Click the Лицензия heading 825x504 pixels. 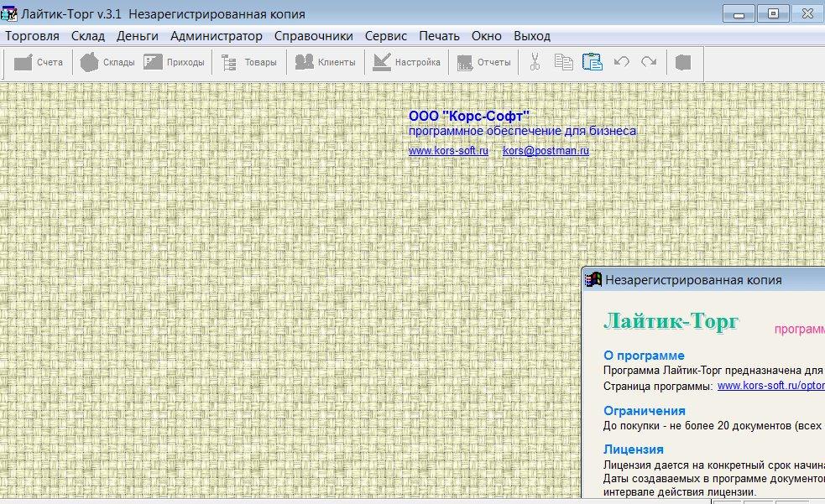coord(634,449)
